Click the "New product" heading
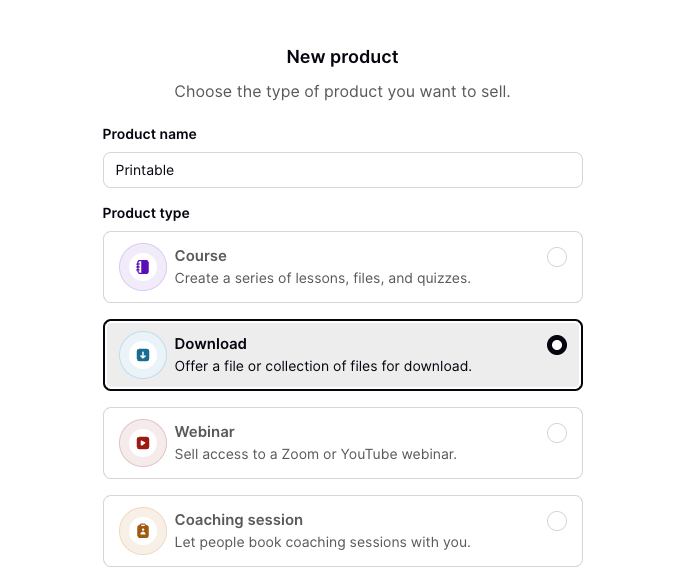 coord(343,57)
